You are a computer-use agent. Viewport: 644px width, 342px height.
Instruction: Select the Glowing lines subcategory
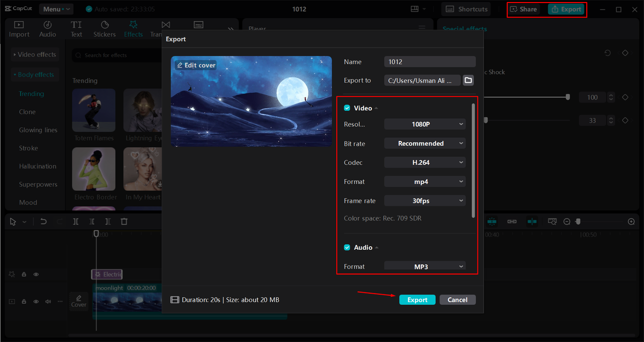click(x=38, y=130)
